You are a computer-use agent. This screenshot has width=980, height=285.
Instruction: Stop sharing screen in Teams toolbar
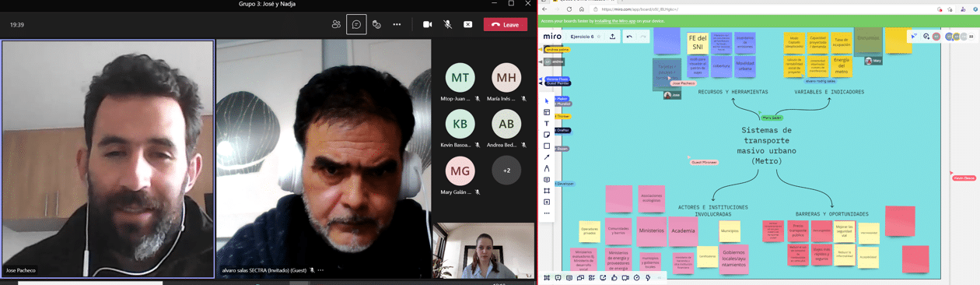click(467, 24)
